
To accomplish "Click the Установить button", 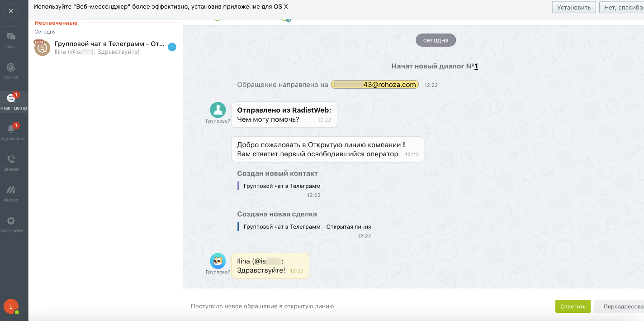I will (573, 7).
